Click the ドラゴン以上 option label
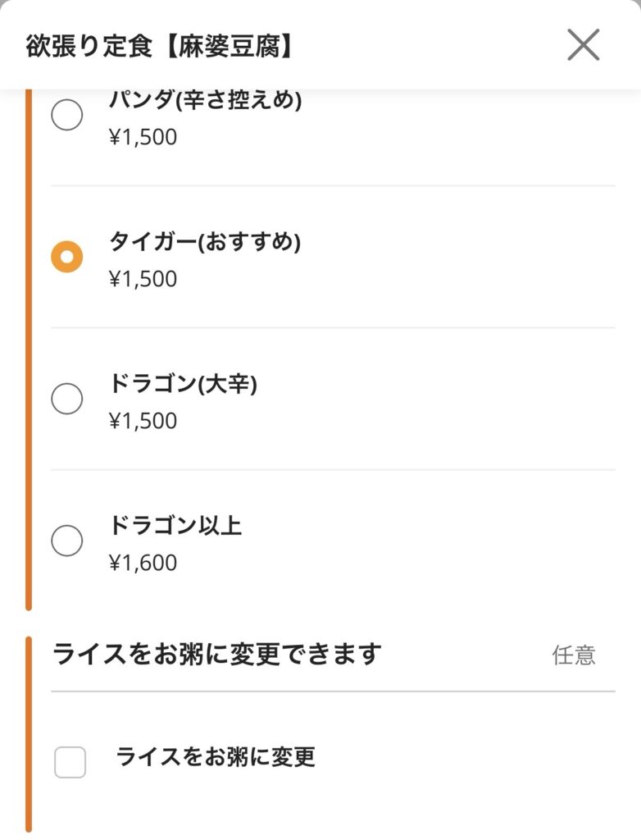This screenshot has width=641, height=840. click(175, 525)
